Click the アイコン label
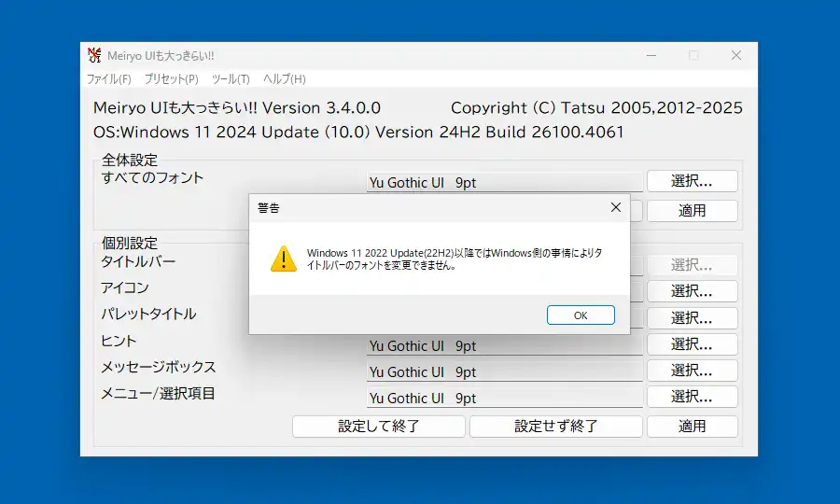The height and width of the screenshot is (504, 840). point(125,287)
